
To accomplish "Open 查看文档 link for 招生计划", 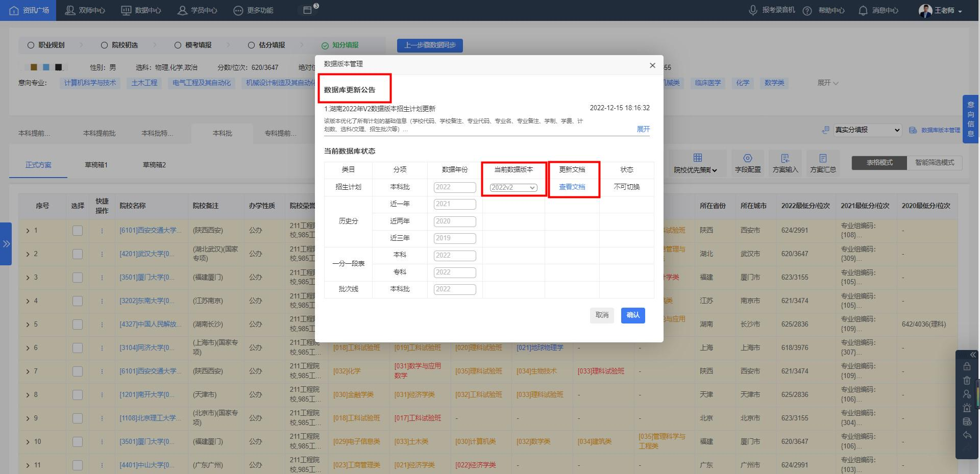I will click(572, 187).
